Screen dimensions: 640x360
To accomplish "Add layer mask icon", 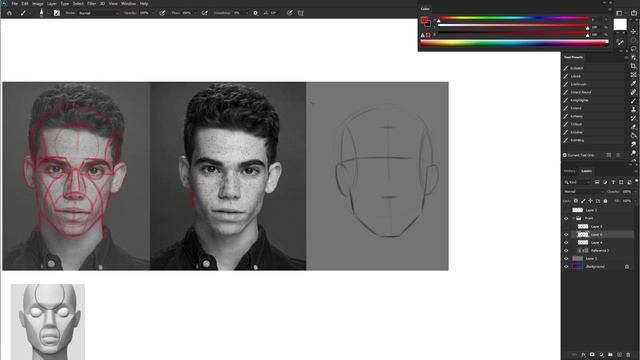I will click(x=592, y=355).
